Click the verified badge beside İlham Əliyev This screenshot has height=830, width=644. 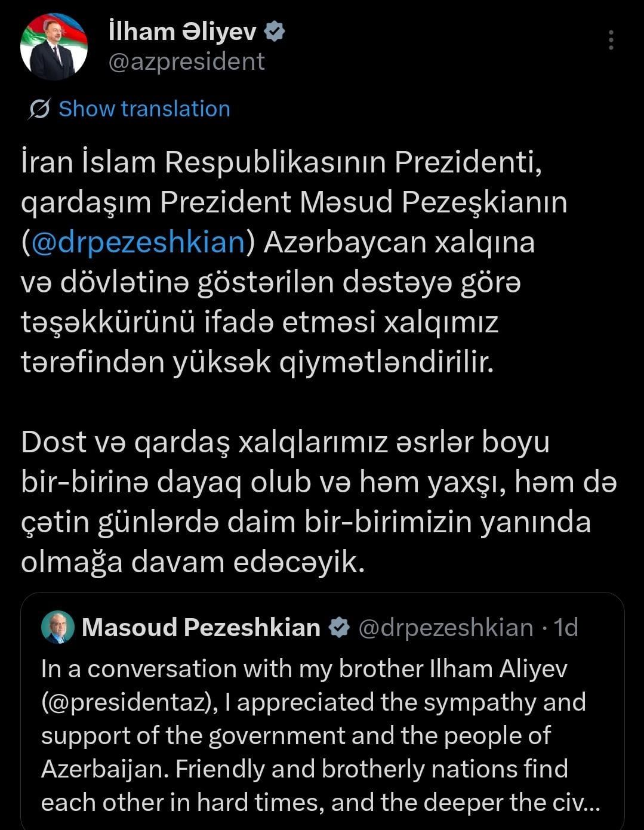(274, 32)
